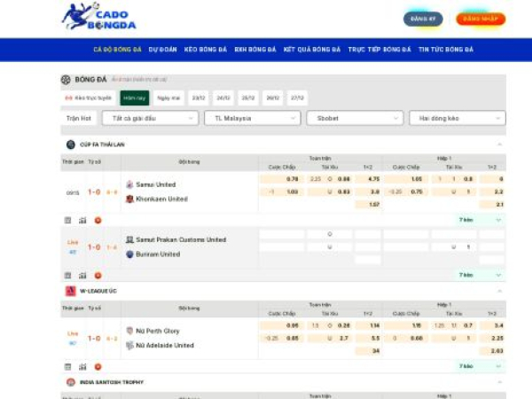
Task: Click the Đăng Nhập button
Action: 481,19
